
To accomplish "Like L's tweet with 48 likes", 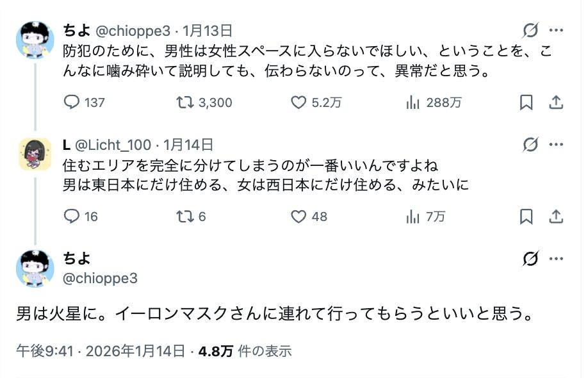I will (x=298, y=217).
